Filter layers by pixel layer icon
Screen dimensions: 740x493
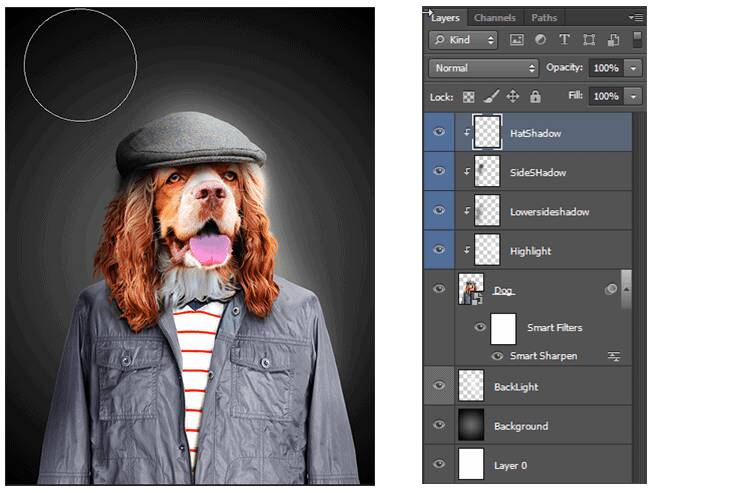[516, 40]
